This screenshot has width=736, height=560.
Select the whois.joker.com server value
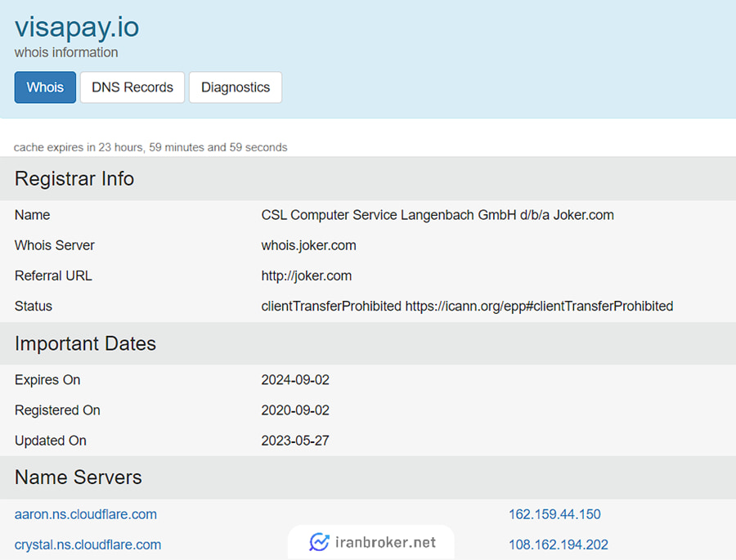pyautogui.click(x=309, y=245)
